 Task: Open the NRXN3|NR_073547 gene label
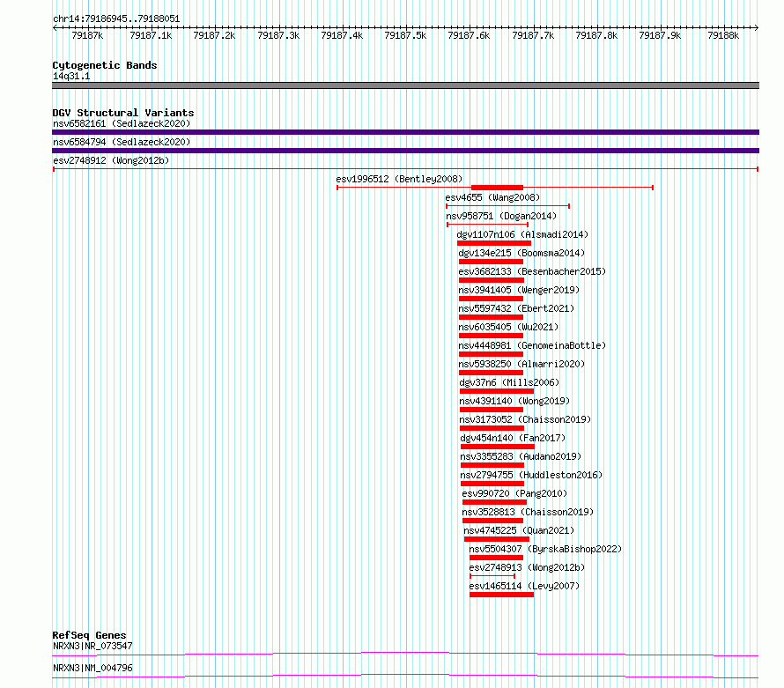coord(92,646)
